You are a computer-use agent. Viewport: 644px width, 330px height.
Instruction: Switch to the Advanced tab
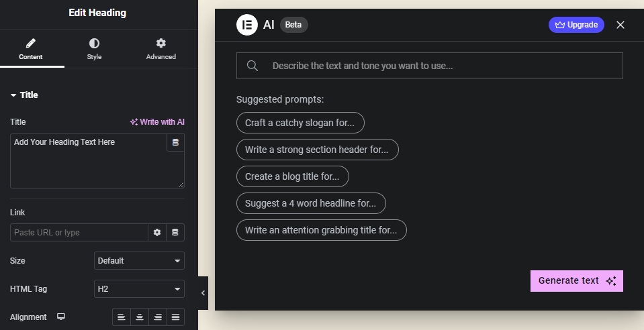160,49
